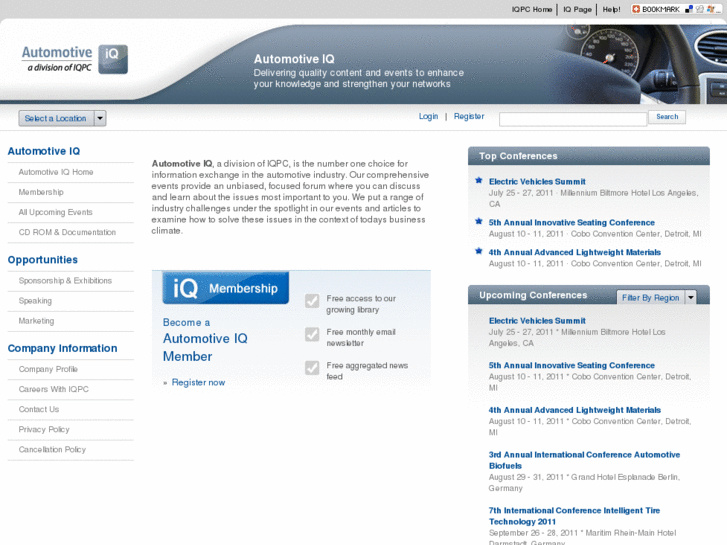Open IQ Page in top menu
The width and height of the screenshot is (727, 545).
click(x=577, y=9)
